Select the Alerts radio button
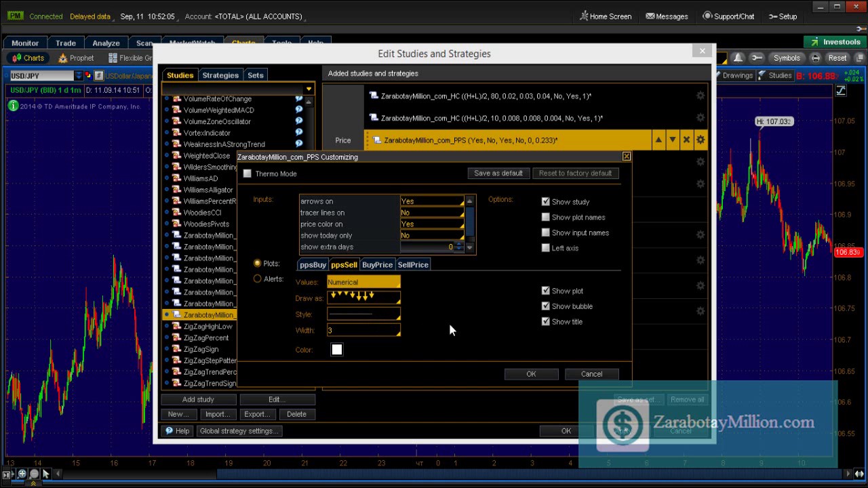This screenshot has width=868, height=488. (257, 279)
